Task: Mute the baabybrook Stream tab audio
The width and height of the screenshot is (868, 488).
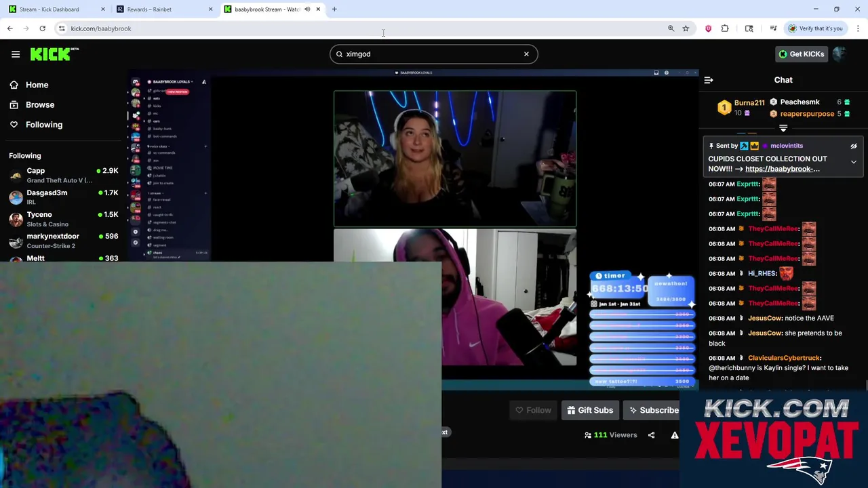Action: (x=307, y=9)
